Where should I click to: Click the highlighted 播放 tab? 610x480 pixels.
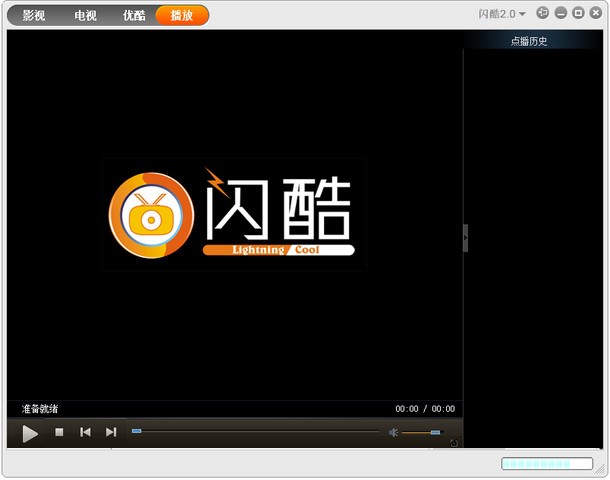point(182,16)
